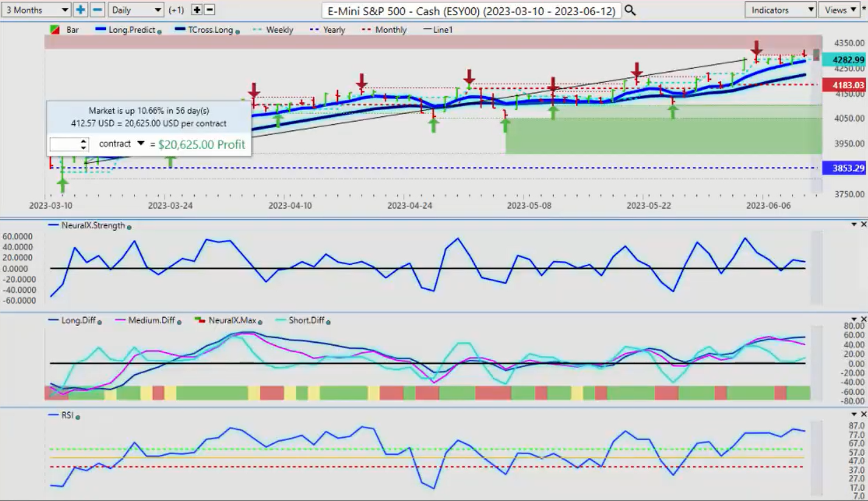The width and height of the screenshot is (868, 501).
Task: Close the NeuralX.Strength panel
Action: point(863,225)
